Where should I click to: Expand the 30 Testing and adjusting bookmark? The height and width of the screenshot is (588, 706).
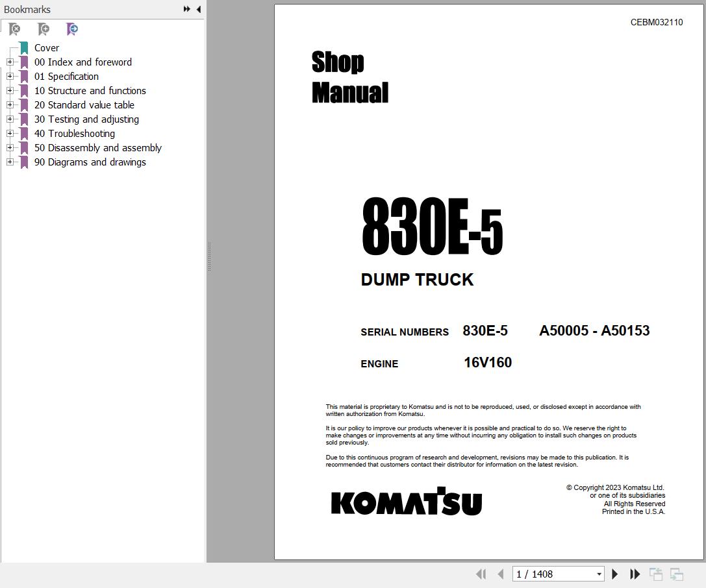tap(10, 119)
